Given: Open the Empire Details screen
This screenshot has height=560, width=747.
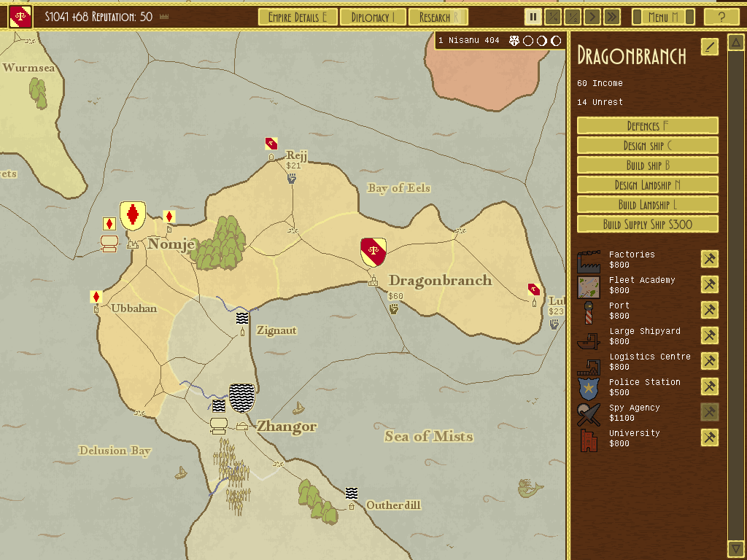Looking at the screenshot, I should [x=297, y=17].
